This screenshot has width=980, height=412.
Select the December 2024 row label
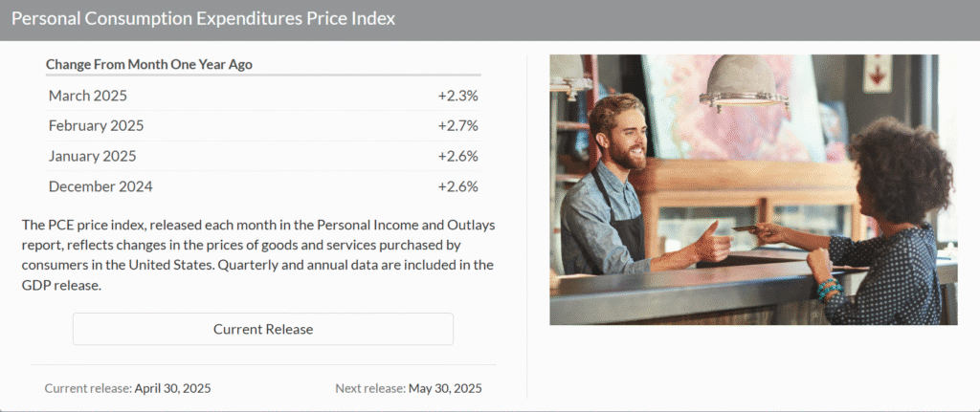tap(100, 186)
